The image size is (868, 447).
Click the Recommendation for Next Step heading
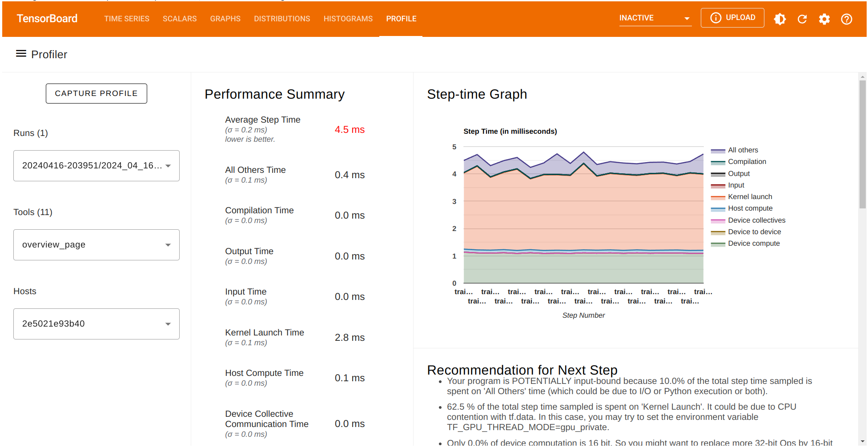(x=522, y=370)
